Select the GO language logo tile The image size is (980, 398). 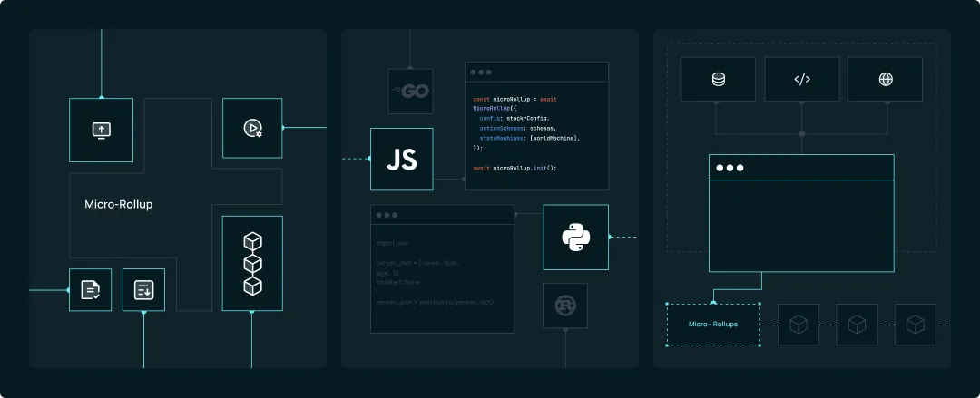pyautogui.click(x=411, y=92)
